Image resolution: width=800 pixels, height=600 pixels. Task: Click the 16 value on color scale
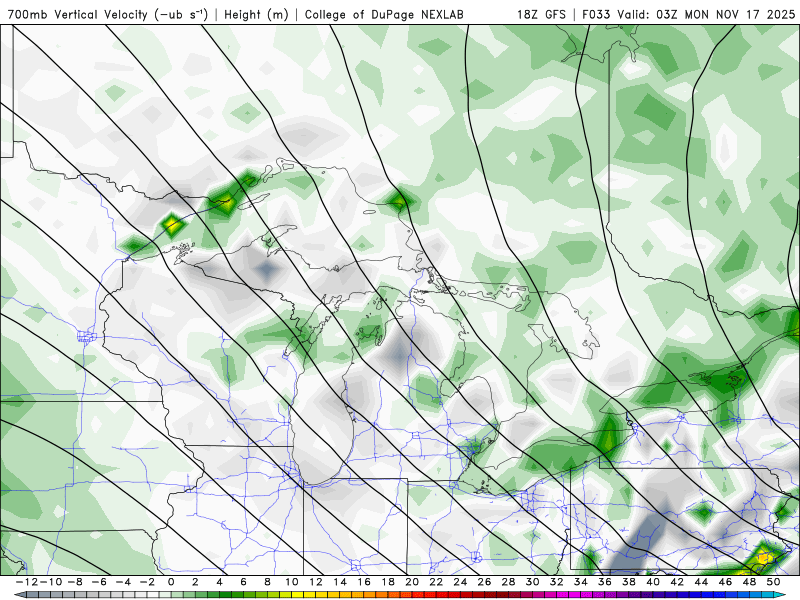coord(364,582)
